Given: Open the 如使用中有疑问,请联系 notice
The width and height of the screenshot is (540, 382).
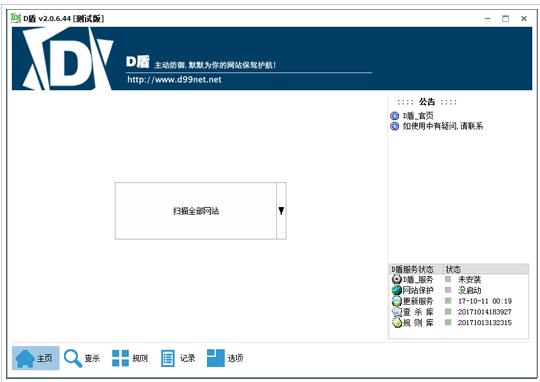Looking at the screenshot, I should 443,126.
